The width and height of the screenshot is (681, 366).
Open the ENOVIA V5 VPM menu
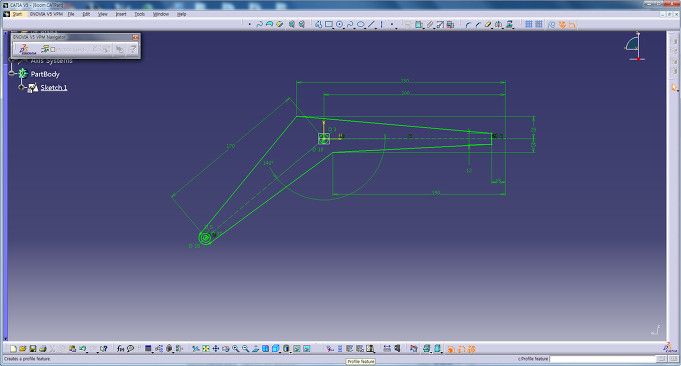tap(46, 14)
